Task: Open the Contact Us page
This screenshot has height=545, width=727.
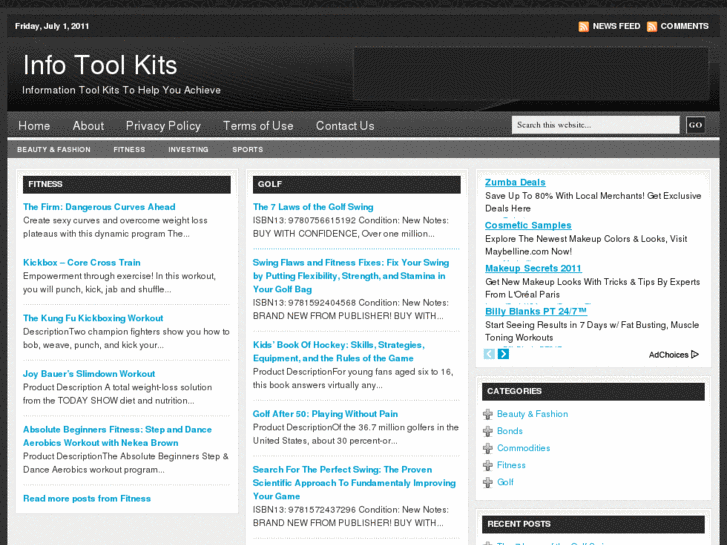Action: pyautogui.click(x=345, y=126)
